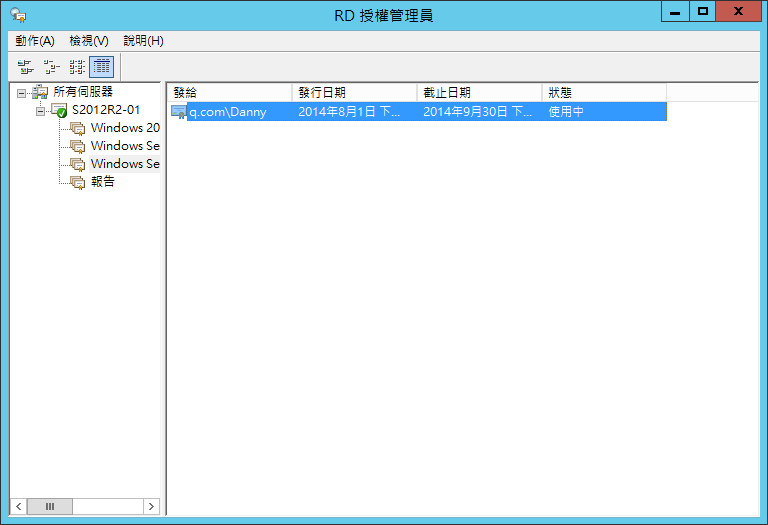The image size is (768, 525).
Task: Select the Windows 20 tree item
Action: click(125, 128)
